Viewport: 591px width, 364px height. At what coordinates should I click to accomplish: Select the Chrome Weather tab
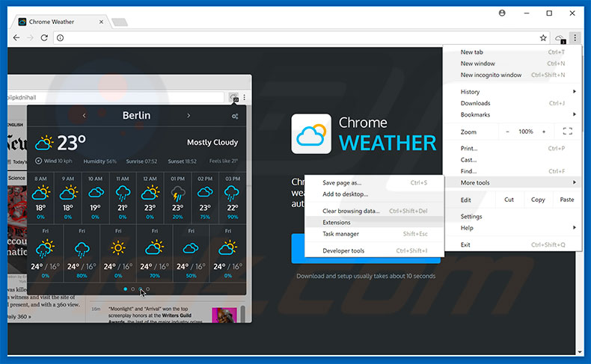pyautogui.click(x=61, y=22)
